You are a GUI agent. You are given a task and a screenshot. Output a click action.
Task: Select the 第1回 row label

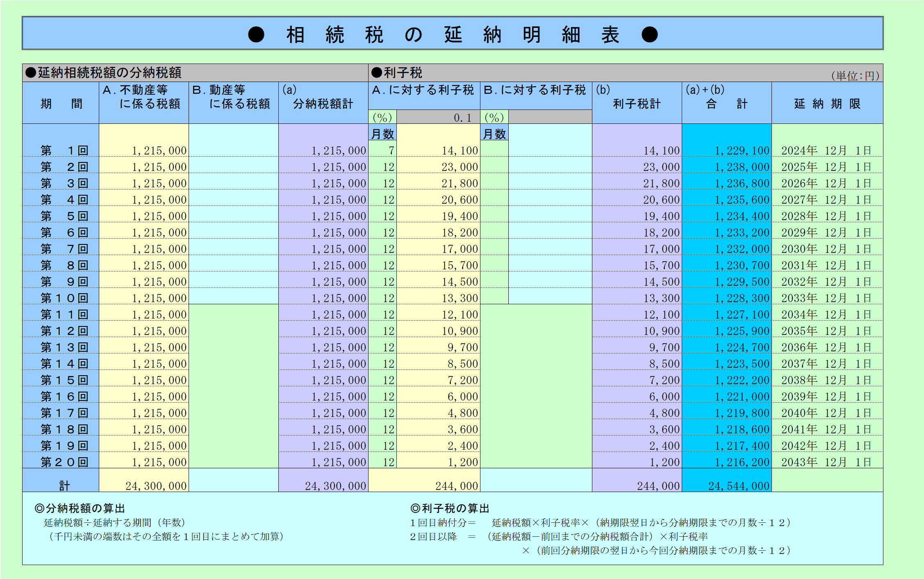pyautogui.click(x=64, y=150)
